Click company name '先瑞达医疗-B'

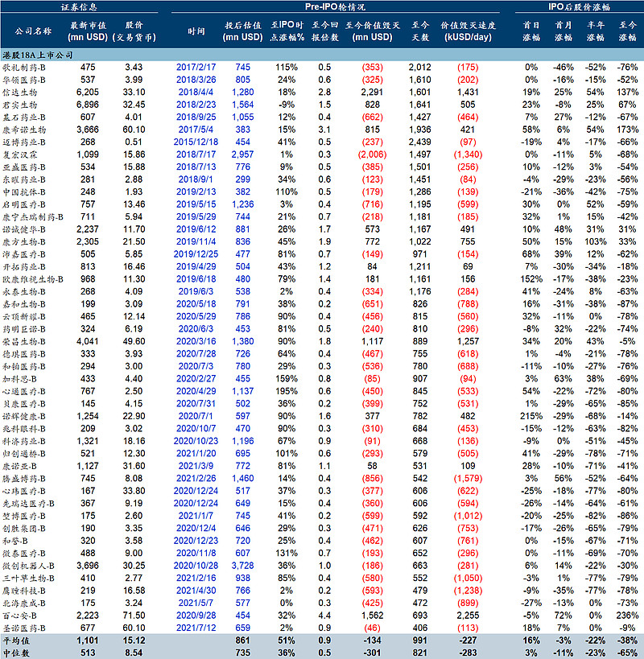pyautogui.click(x=29, y=504)
